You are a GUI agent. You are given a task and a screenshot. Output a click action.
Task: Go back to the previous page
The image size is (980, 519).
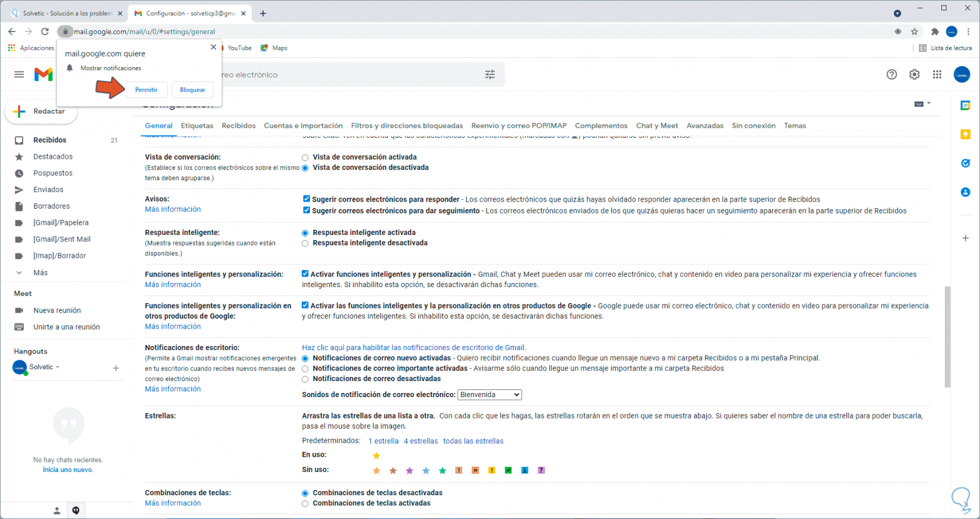(12, 32)
